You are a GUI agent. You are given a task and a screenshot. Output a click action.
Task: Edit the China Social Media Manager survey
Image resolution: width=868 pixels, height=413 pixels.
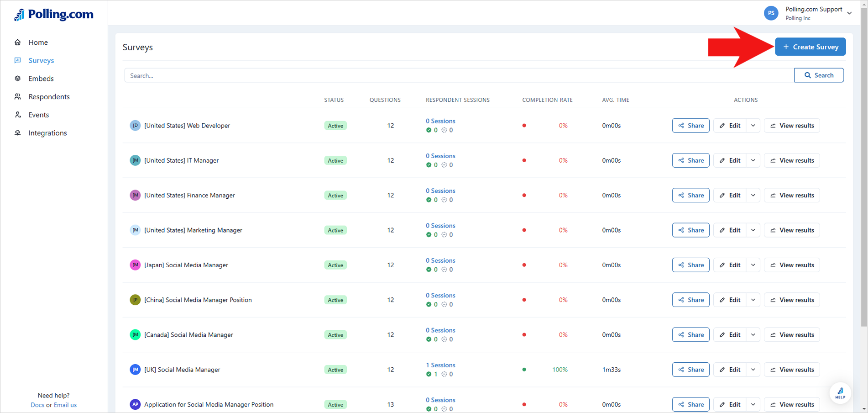pos(730,300)
